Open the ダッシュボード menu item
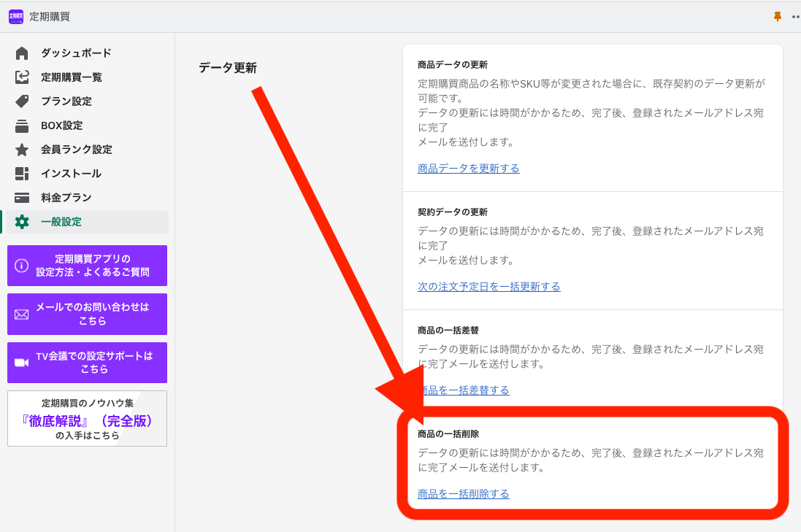 click(x=76, y=53)
